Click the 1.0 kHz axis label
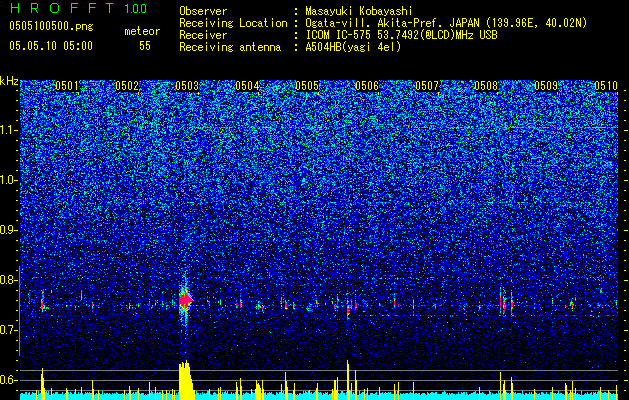Image resolution: width=629 pixels, height=400 pixels. pyautogui.click(x=9, y=181)
